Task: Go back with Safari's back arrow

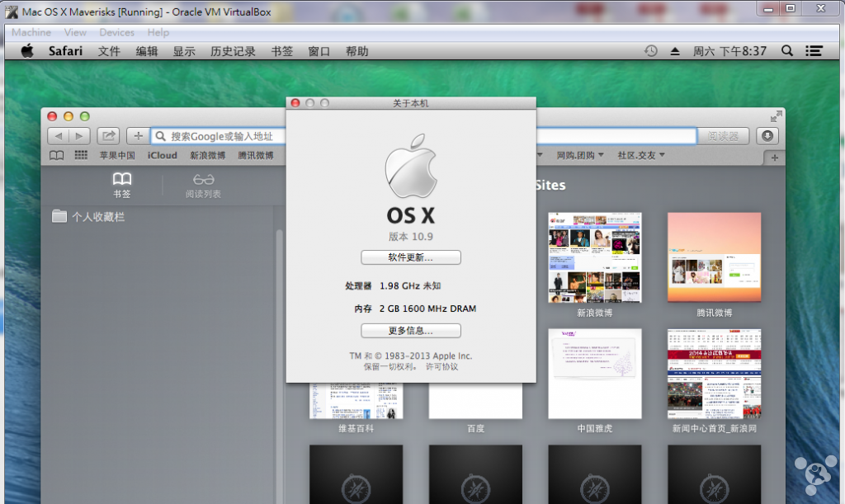Action: click(x=59, y=136)
